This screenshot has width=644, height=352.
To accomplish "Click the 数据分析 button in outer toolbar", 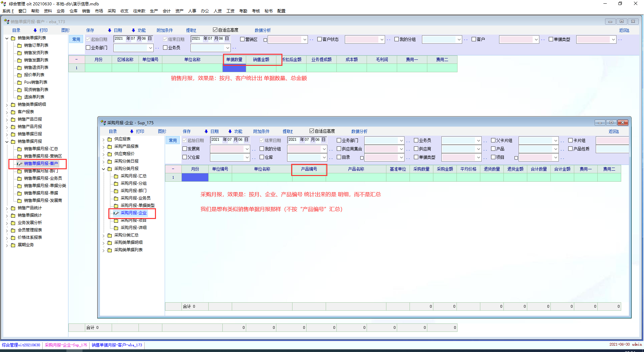I will (x=262, y=30).
